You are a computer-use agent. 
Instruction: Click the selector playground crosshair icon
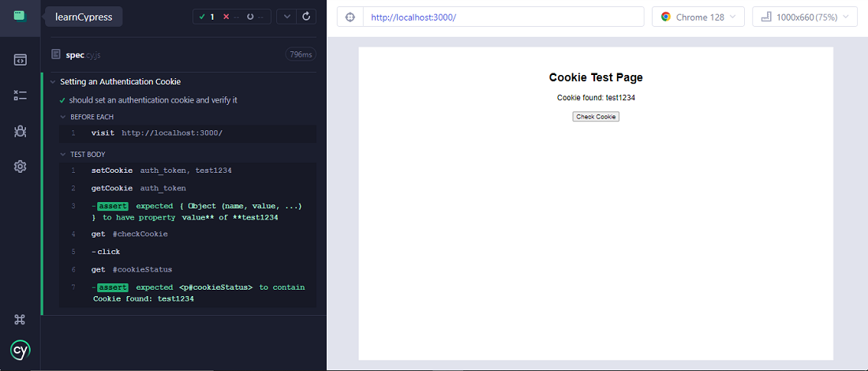coord(350,17)
